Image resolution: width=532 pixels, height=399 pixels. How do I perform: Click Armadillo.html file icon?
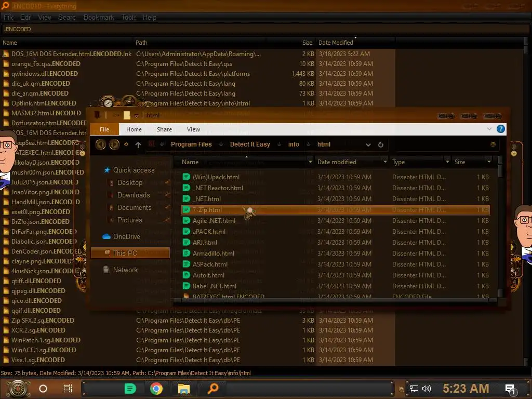point(186,253)
